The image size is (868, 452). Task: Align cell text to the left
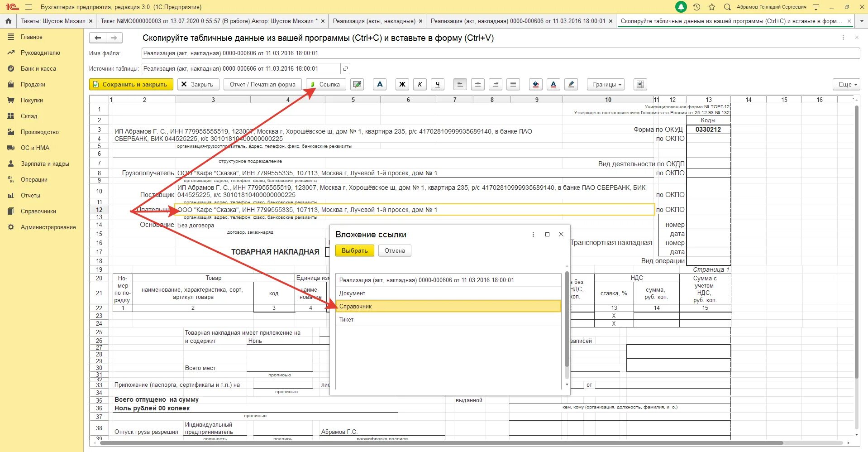pos(460,84)
